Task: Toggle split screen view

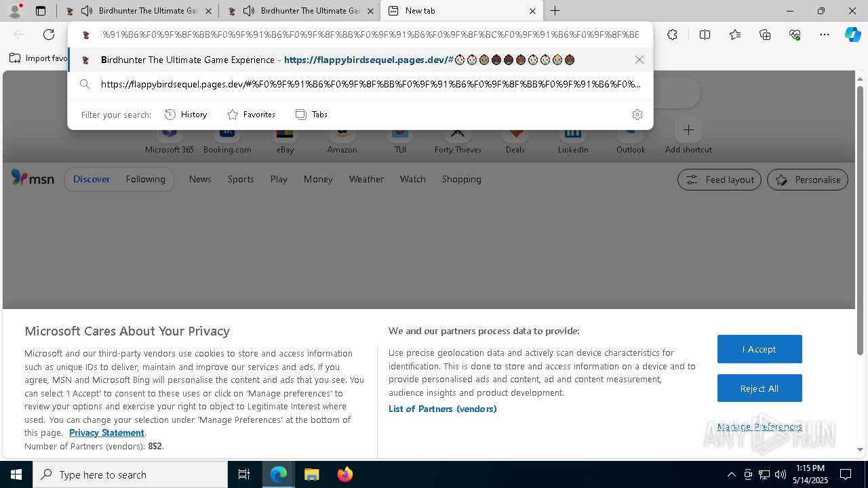Action: pyautogui.click(x=705, y=35)
